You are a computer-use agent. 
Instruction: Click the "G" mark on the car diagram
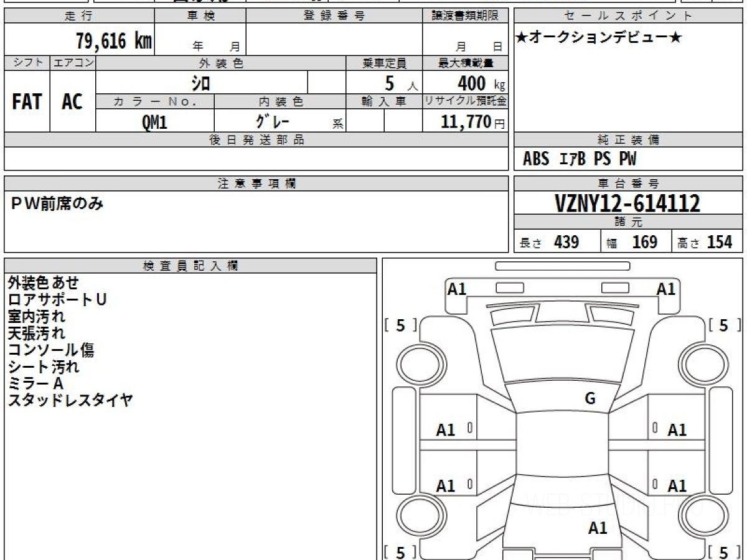tap(590, 399)
